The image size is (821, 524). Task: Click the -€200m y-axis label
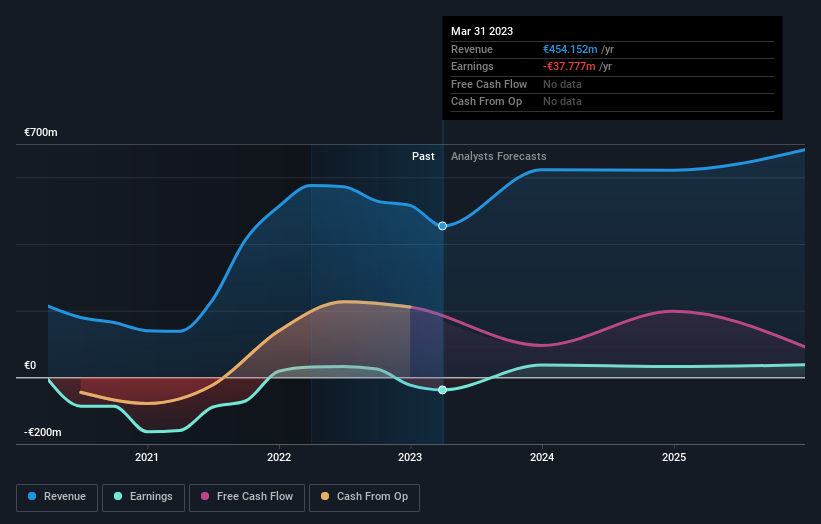click(x=43, y=432)
